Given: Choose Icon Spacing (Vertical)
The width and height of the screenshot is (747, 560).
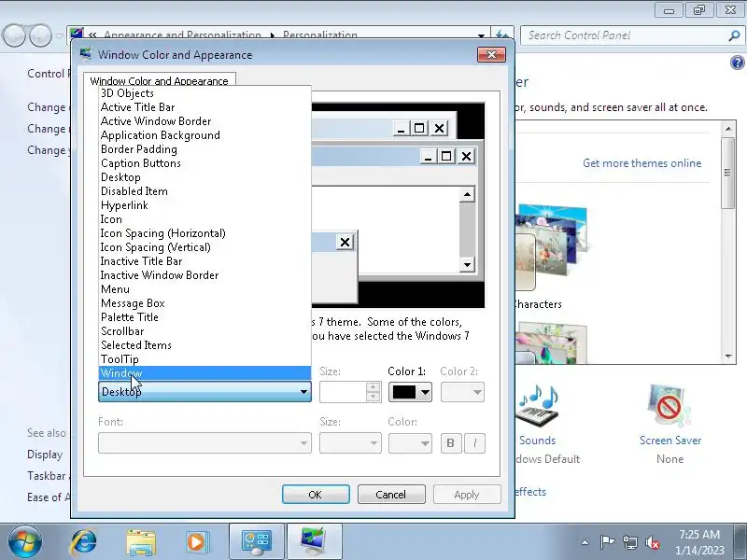Looking at the screenshot, I should (x=204, y=247).
